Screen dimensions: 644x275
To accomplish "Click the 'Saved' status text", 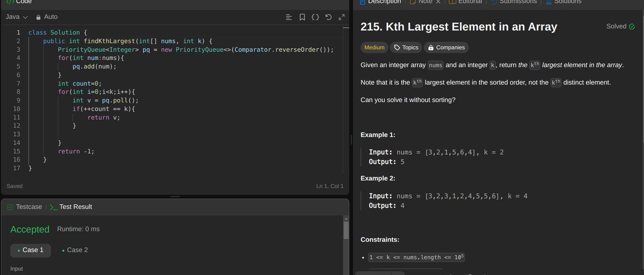I will (x=14, y=186).
